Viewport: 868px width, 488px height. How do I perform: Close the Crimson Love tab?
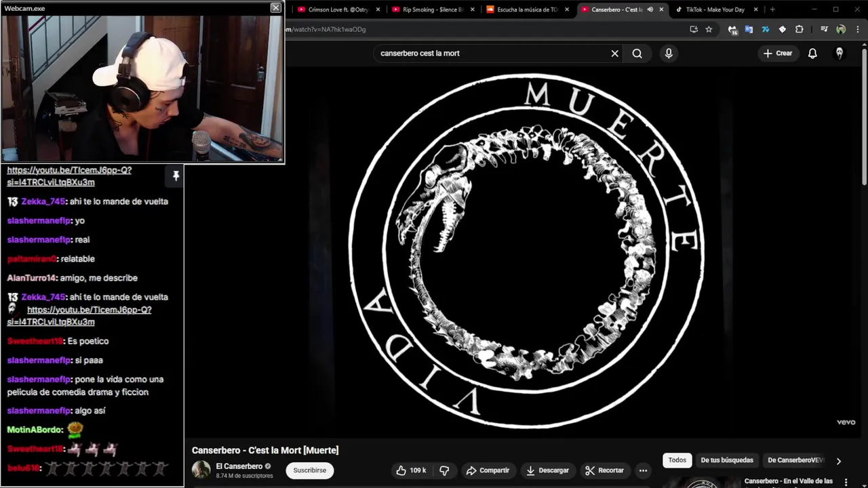coord(378,9)
